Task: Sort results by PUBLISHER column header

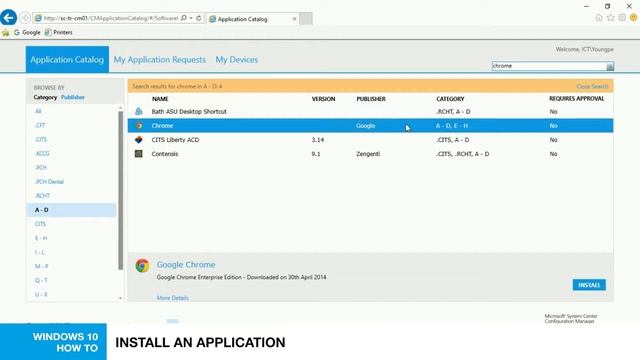Action: pyautogui.click(x=371, y=99)
